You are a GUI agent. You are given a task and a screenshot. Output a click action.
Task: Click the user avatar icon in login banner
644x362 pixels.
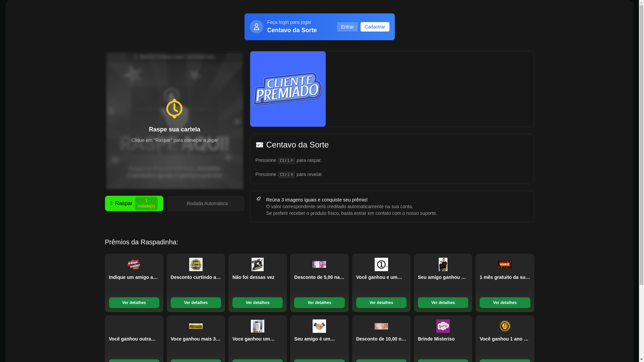click(256, 27)
